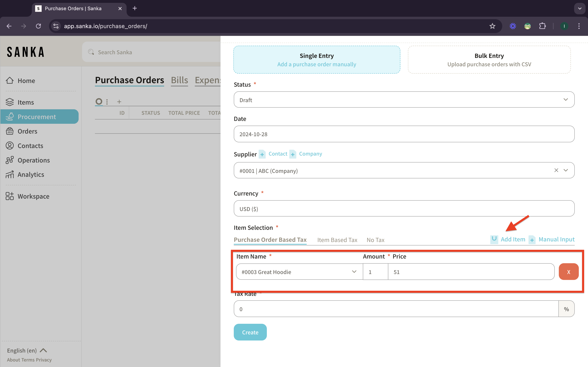Click the Create button
This screenshot has width=588, height=367.
coord(250,332)
